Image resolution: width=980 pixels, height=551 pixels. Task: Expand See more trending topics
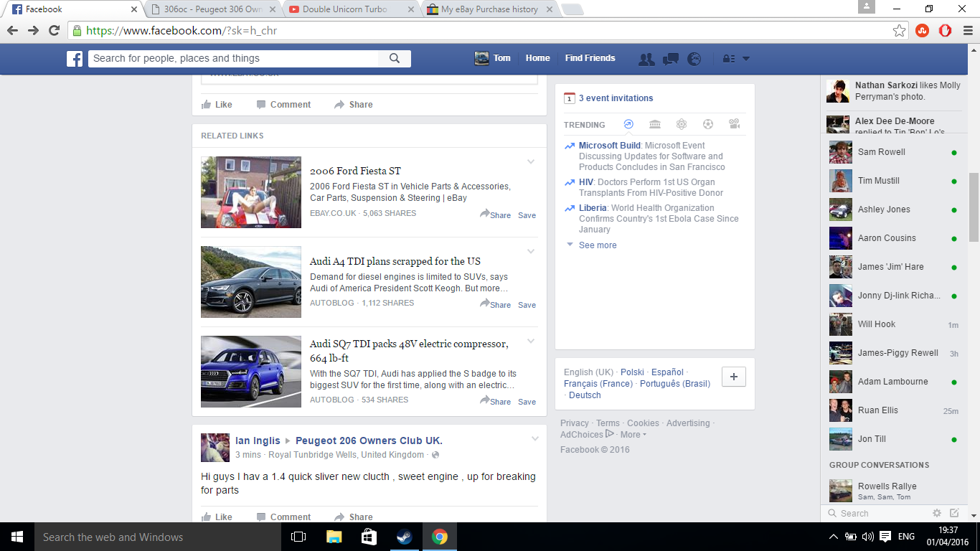tap(597, 245)
